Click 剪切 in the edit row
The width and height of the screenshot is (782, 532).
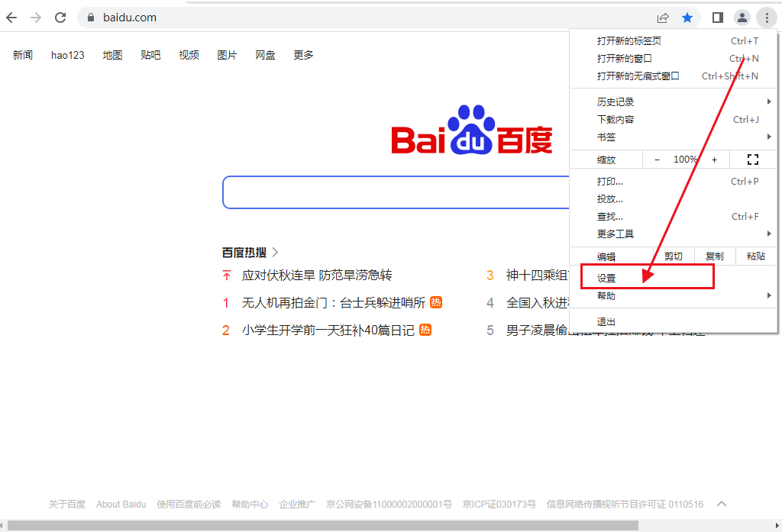click(674, 256)
